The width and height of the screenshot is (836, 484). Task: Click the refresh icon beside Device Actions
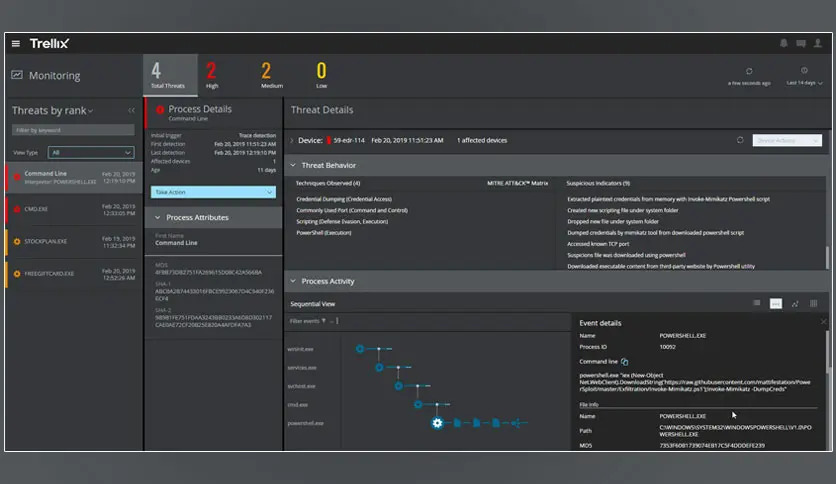click(740, 140)
